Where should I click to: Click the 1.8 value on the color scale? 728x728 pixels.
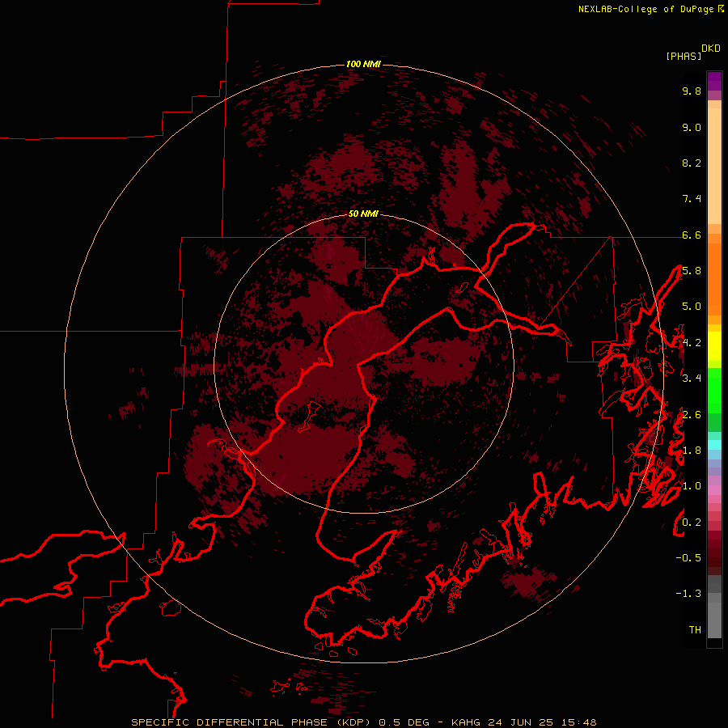tap(692, 451)
